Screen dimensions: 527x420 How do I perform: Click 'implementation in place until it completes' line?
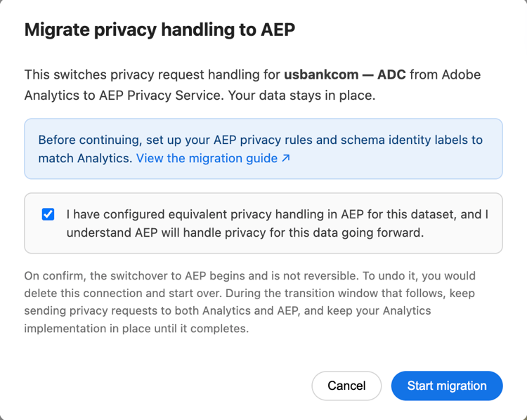pos(136,328)
